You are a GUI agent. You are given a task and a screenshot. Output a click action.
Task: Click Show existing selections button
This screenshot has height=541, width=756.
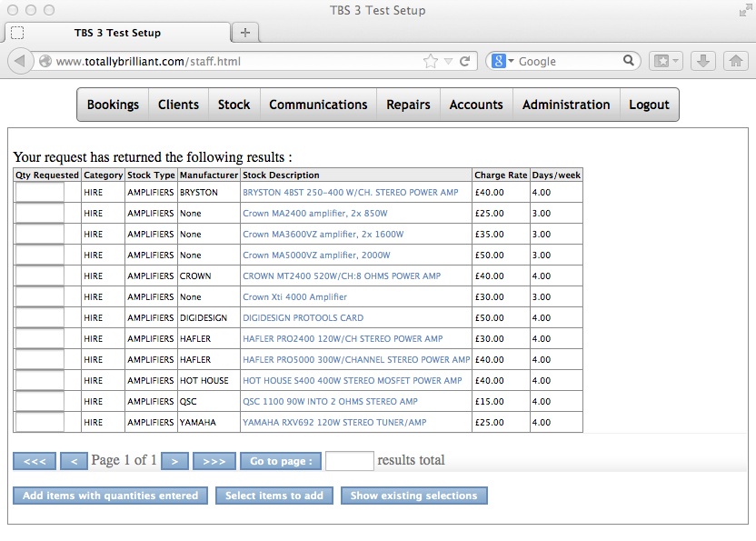coord(413,496)
